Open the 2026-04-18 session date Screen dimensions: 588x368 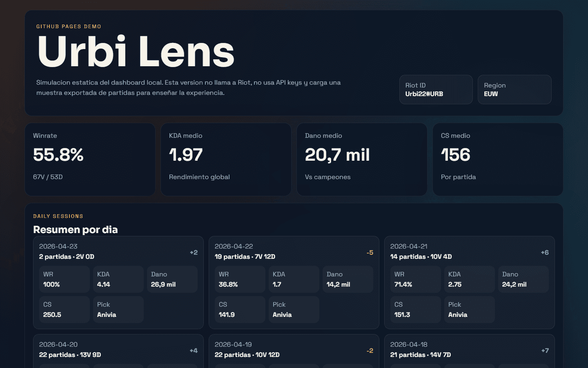click(x=409, y=345)
